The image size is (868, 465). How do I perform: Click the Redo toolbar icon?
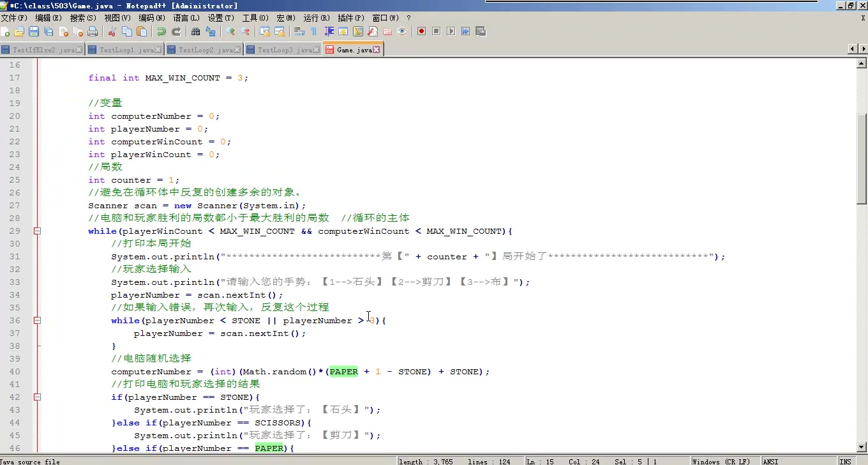click(176, 31)
